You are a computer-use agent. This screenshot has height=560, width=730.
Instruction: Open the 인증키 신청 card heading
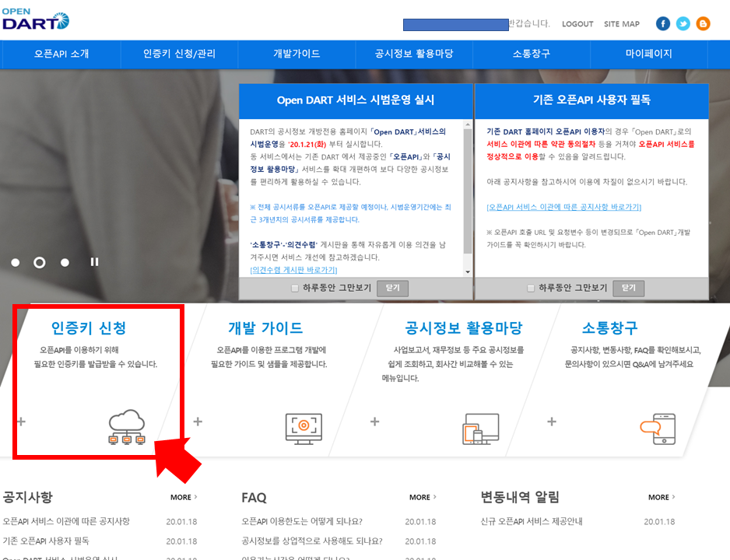click(89, 328)
